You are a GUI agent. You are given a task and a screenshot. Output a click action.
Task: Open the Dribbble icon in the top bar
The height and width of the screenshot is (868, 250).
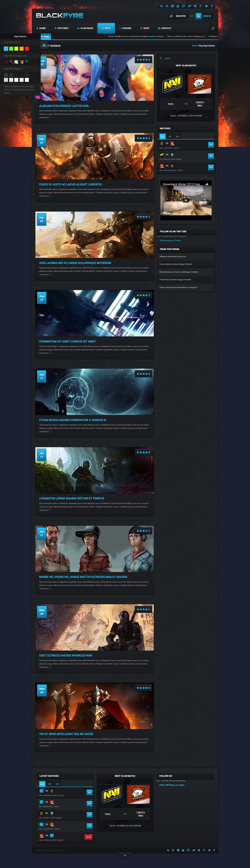[167, 6]
